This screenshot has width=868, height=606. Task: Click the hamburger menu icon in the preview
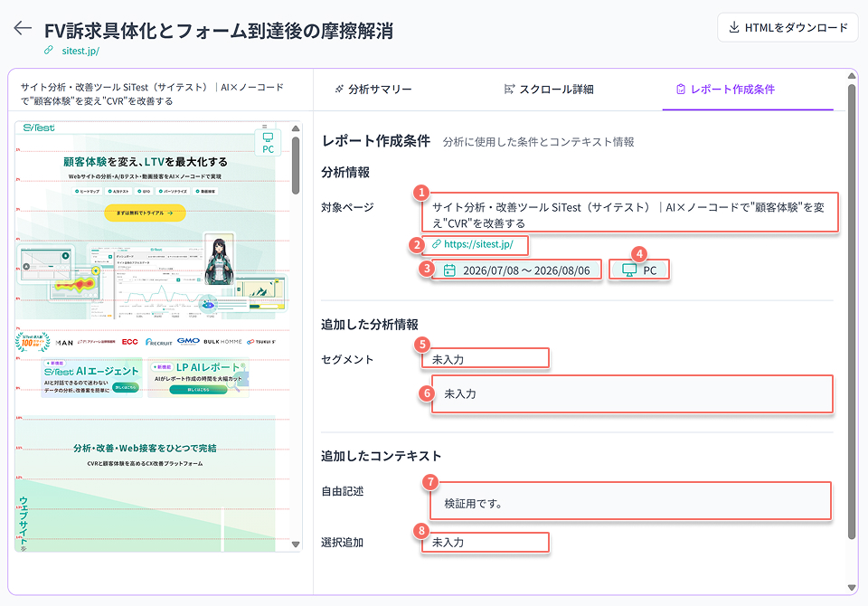(265, 127)
